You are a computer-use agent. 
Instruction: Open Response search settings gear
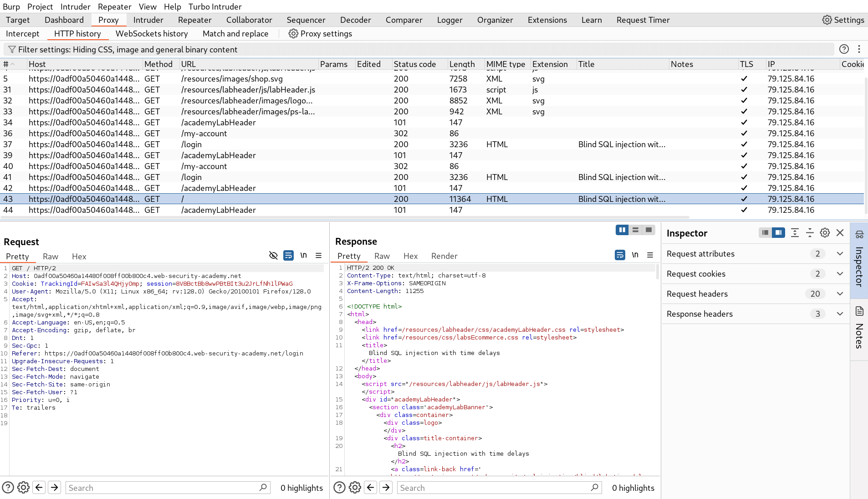point(355,488)
